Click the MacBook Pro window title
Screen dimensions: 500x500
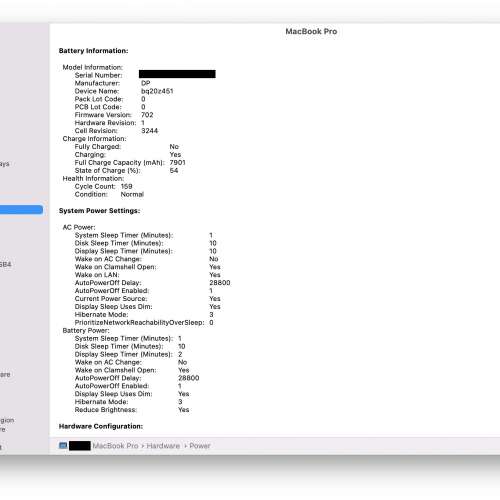point(311,31)
